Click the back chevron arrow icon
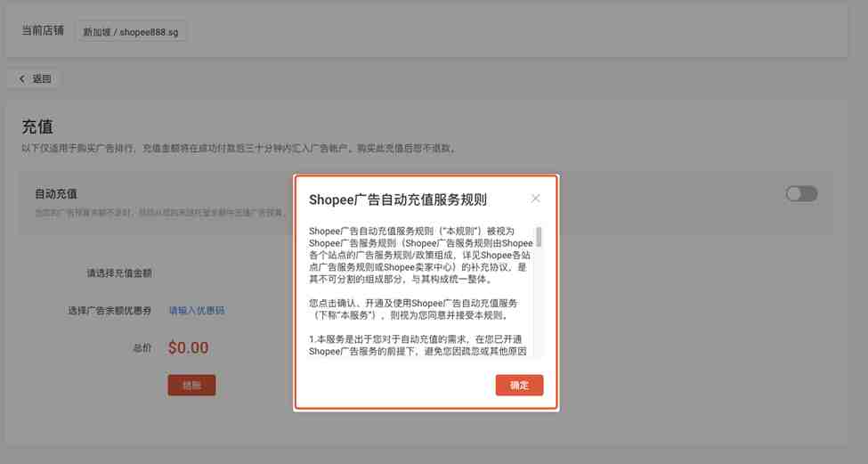Screen dimensions: 868x464 coord(21,78)
